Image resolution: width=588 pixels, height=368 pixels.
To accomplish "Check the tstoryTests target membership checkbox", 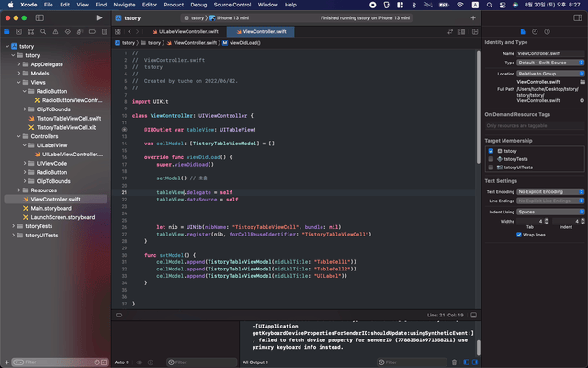I will pos(491,159).
